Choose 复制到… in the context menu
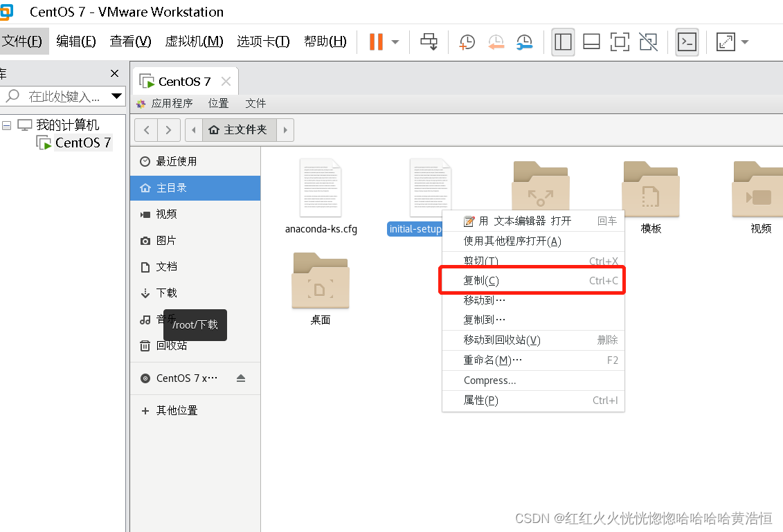 (x=533, y=320)
